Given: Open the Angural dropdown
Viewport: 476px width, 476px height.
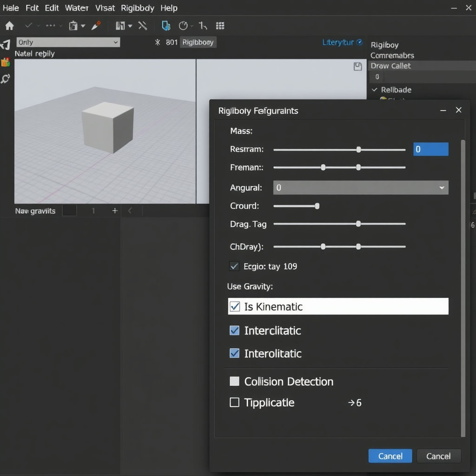Looking at the screenshot, I should coord(361,188).
